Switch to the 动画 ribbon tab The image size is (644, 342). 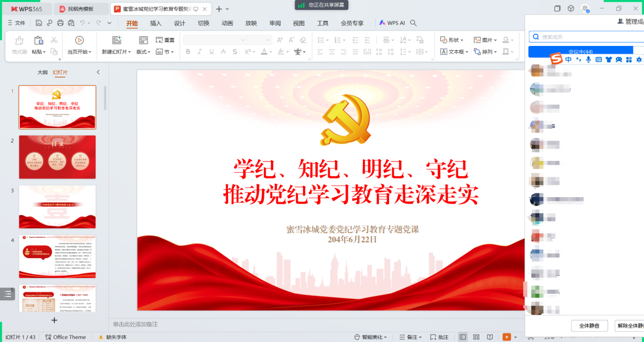tap(226, 22)
